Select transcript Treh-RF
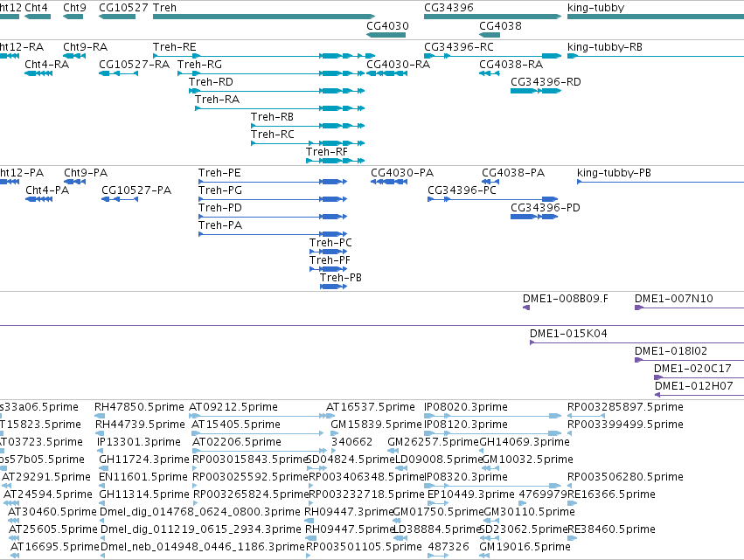This screenshot has width=744, height=560. click(327, 152)
